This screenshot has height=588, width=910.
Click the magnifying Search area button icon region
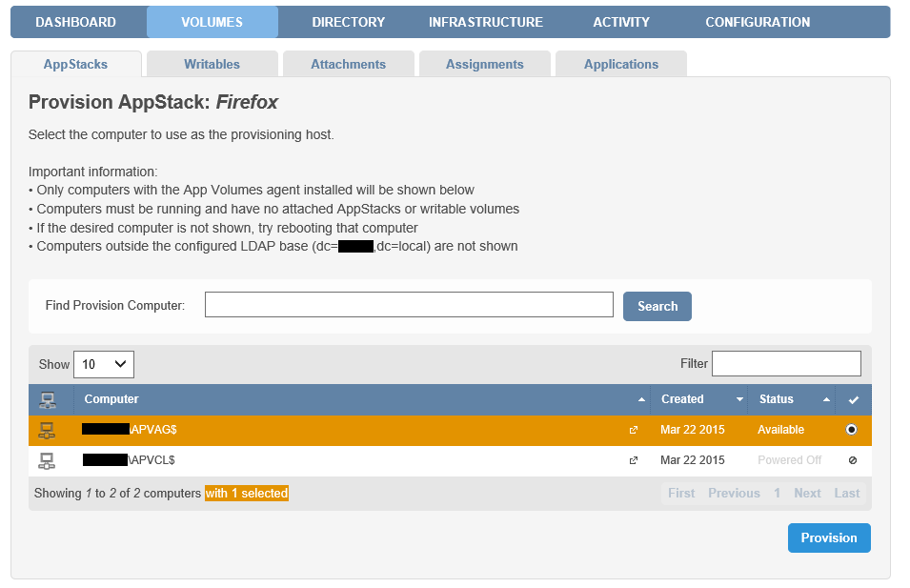[657, 306]
